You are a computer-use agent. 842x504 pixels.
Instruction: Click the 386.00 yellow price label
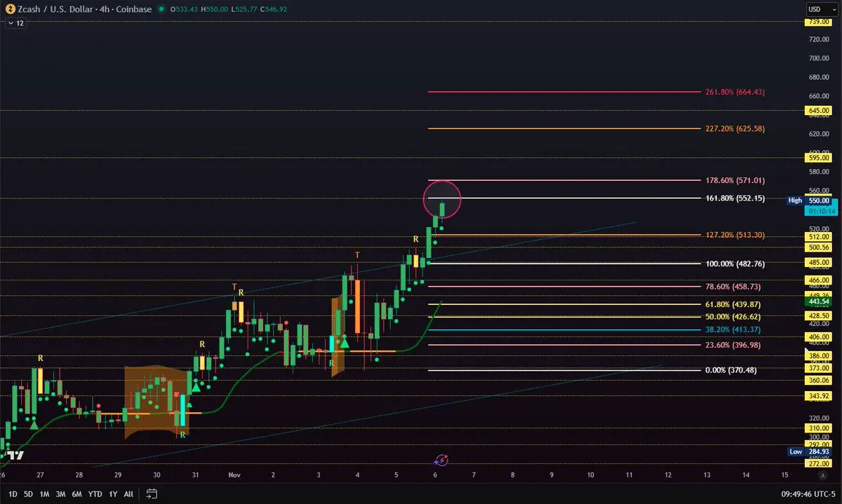coord(817,356)
